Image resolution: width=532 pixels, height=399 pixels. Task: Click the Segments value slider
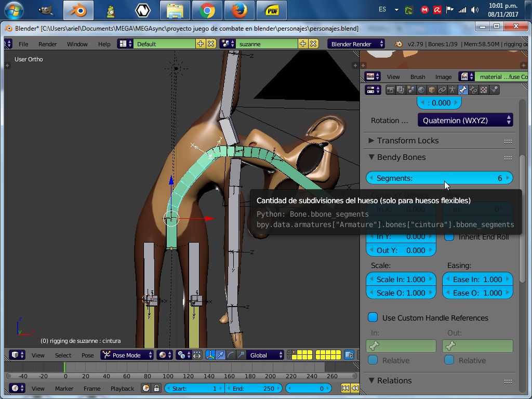pos(440,178)
